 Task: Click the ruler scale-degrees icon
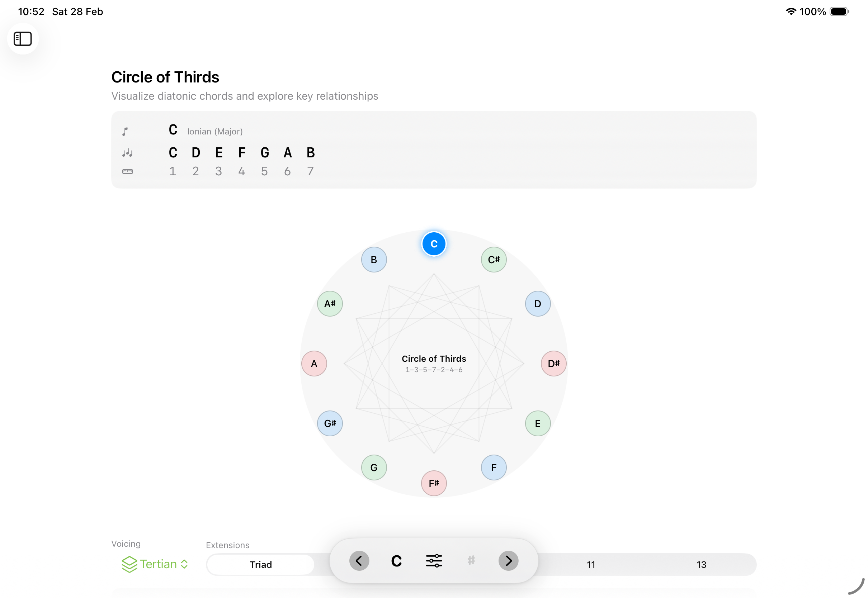(x=127, y=171)
